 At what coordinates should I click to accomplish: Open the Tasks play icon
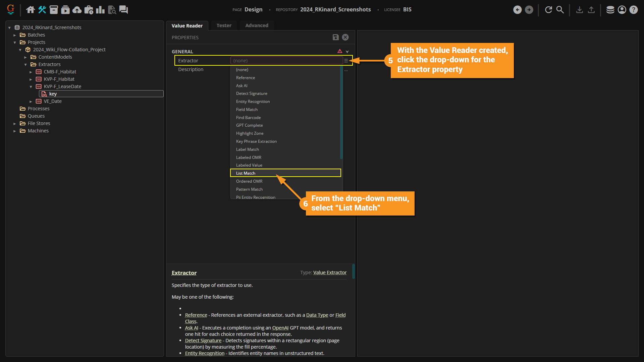[65, 10]
